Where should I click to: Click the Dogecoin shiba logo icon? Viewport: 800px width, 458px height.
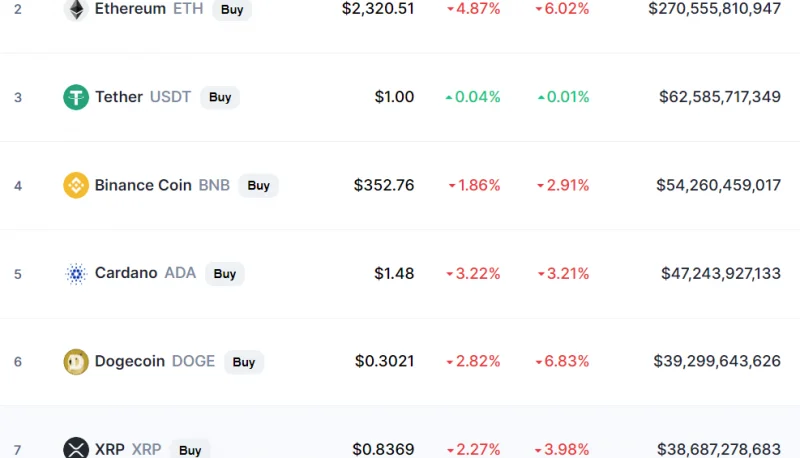pos(76,362)
